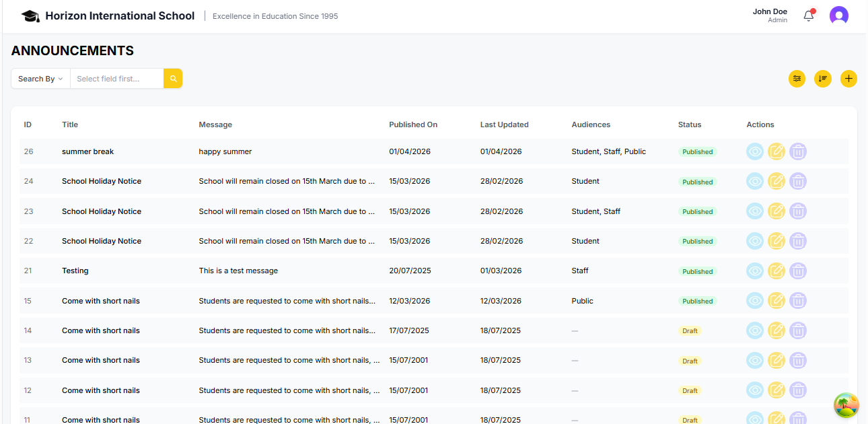Click the 17/07/2025 published date

pos(409,330)
